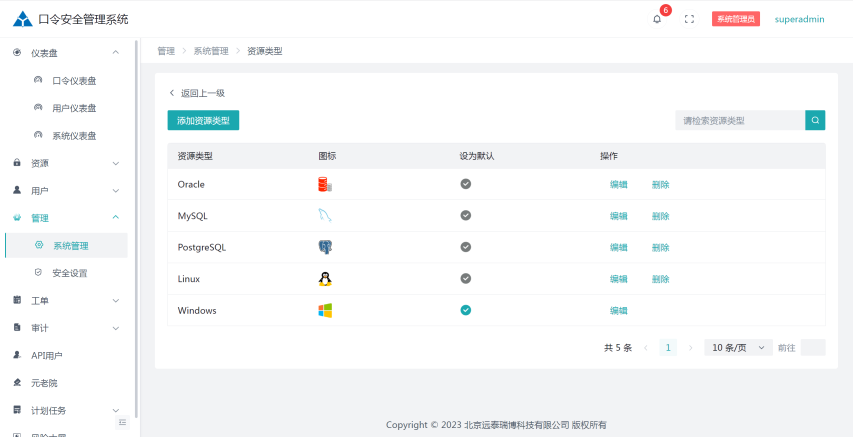Click the 添加资源类型 button
Viewport: 853px width, 437px height.
coord(203,120)
